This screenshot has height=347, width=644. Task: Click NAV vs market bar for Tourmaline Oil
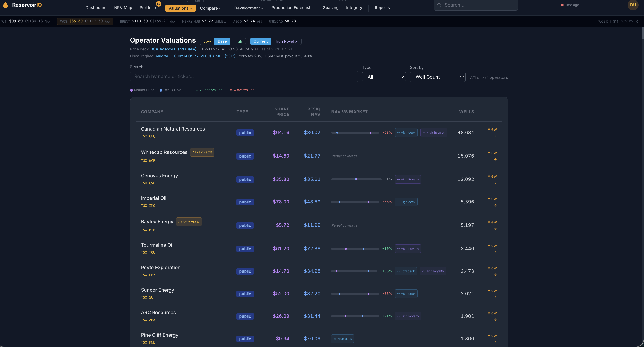coord(355,249)
